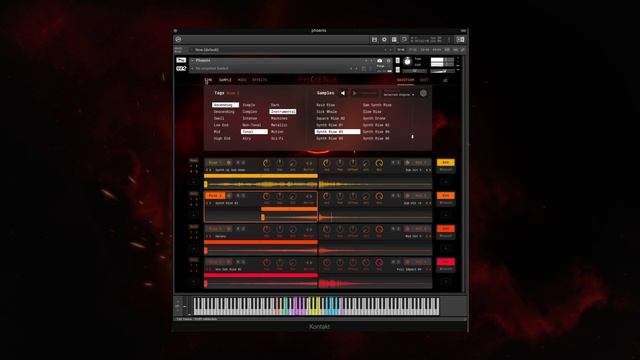This screenshot has width=640, height=360.
Task: Toggle the Tonal tag
Action: 254,131
